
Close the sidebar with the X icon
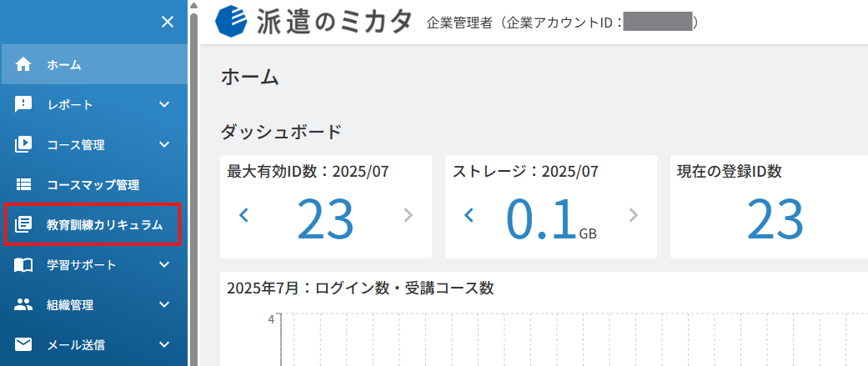pyautogui.click(x=167, y=23)
